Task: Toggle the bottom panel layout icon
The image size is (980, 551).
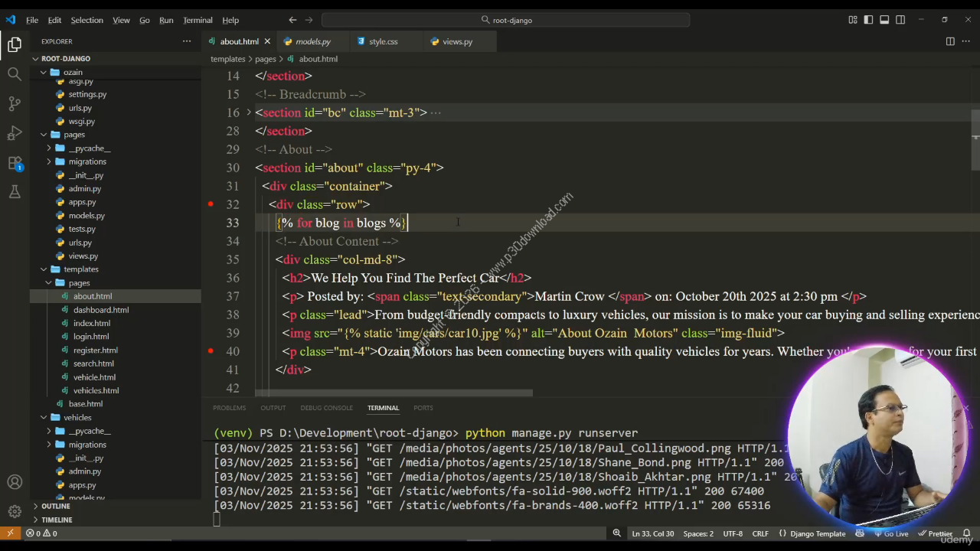Action: [x=884, y=20]
